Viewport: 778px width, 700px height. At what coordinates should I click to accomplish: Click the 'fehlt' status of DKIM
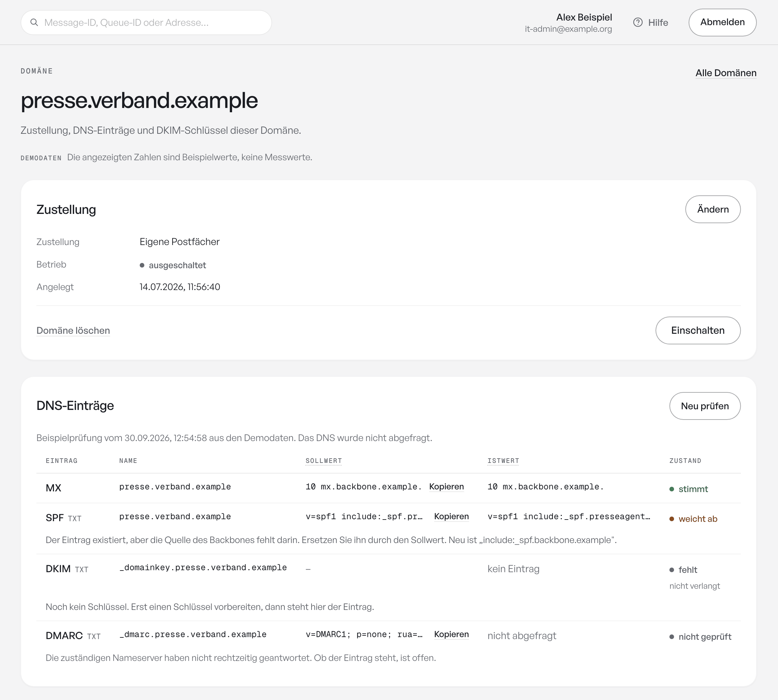pos(683,570)
